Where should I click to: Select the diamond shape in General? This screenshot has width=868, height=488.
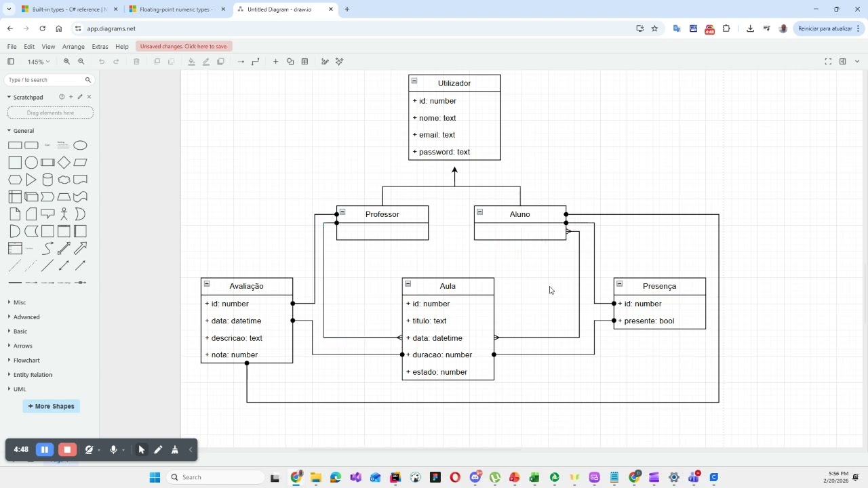(x=64, y=163)
